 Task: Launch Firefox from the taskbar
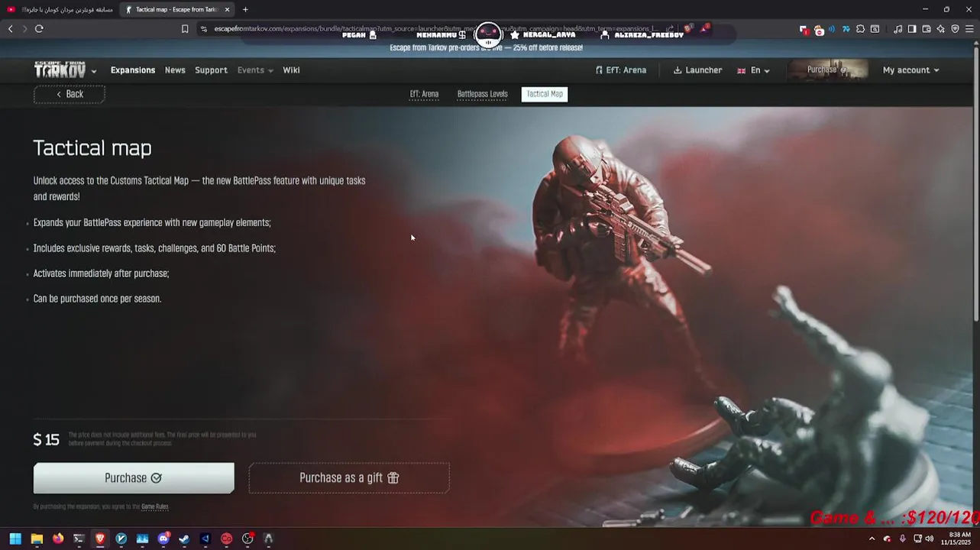point(58,539)
